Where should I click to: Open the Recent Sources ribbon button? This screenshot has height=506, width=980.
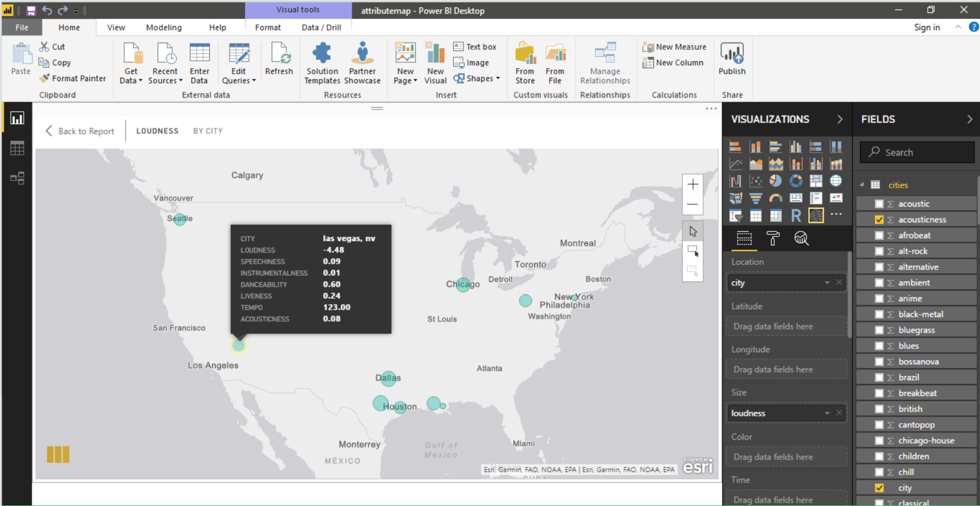[165, 64]
